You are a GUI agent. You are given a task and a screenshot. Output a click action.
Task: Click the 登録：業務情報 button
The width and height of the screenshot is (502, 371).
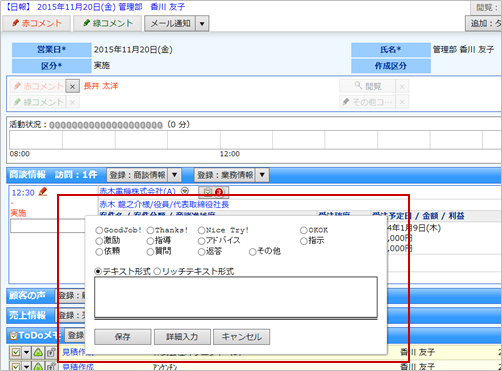(x=225, y=175)
